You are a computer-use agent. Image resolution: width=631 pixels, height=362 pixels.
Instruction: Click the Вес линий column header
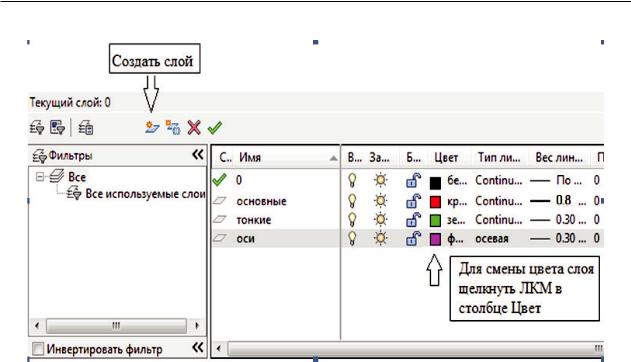(559, 157)
